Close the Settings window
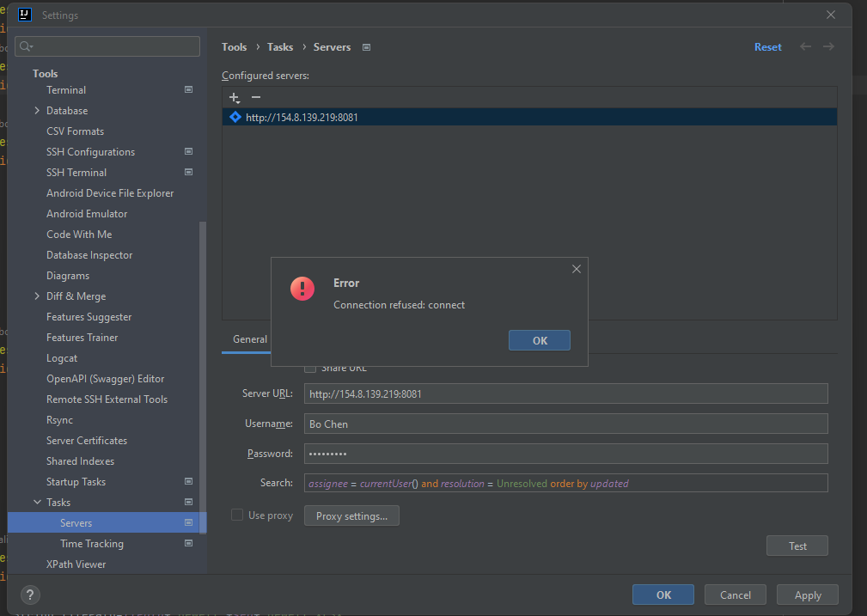867x616 pixels. (831, 15)
